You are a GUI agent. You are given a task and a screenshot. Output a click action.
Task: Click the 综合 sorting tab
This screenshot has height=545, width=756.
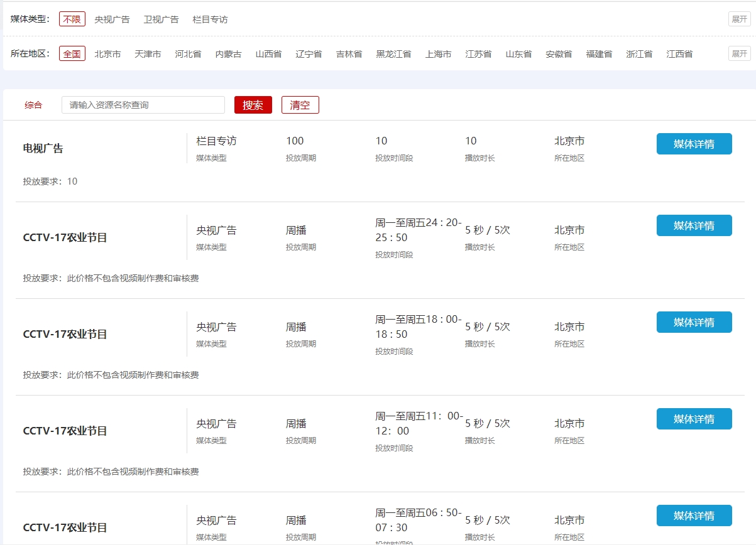click(x=33, y=105)
